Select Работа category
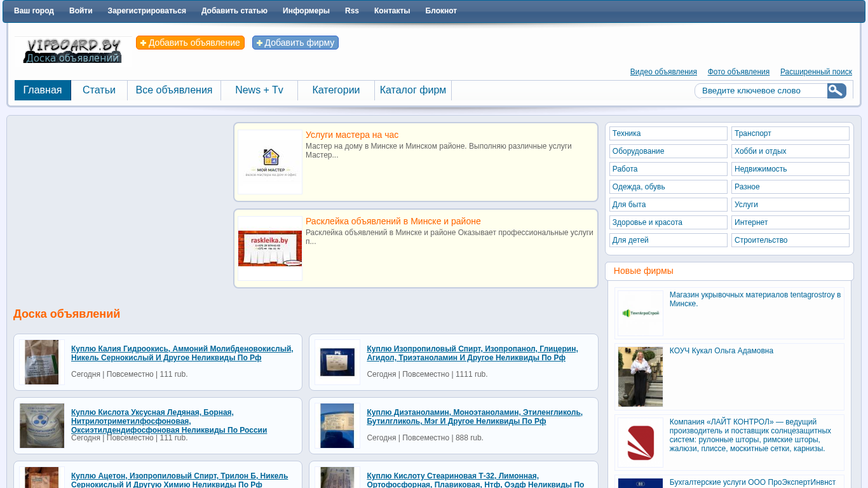Screen dimensions: 868x488 coord(668,169)
